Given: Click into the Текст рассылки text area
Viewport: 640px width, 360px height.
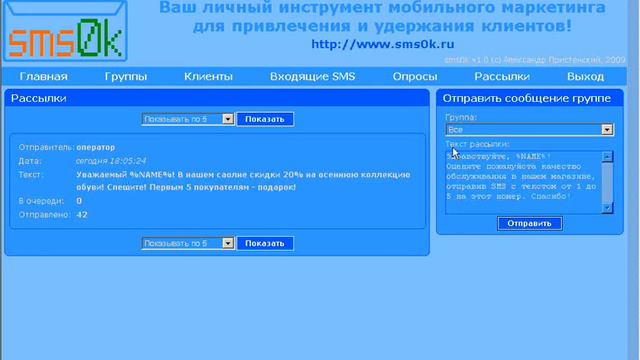Looking at the screenshot, I should pos(523,182).
